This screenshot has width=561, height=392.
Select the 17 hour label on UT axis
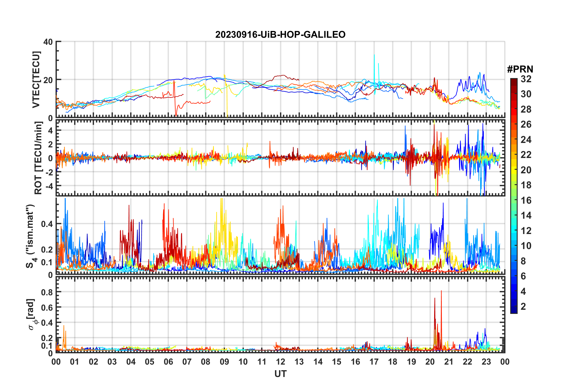click(x=374, y=362)
